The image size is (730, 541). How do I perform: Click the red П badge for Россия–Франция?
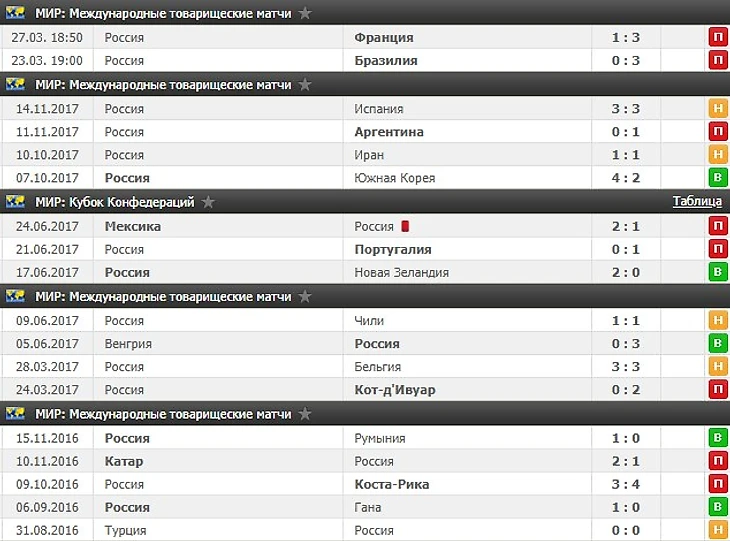pos(718,37)
